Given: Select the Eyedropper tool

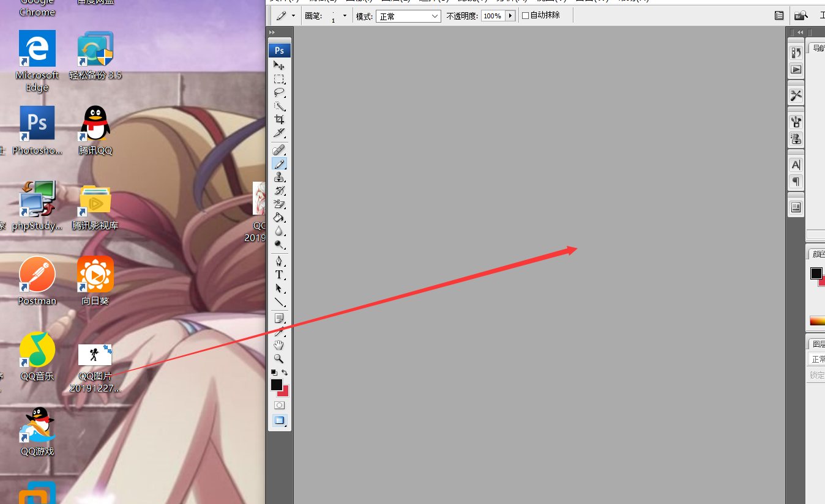Looking at the screenshot, I should pyautogui.click(x=279, y=332).
